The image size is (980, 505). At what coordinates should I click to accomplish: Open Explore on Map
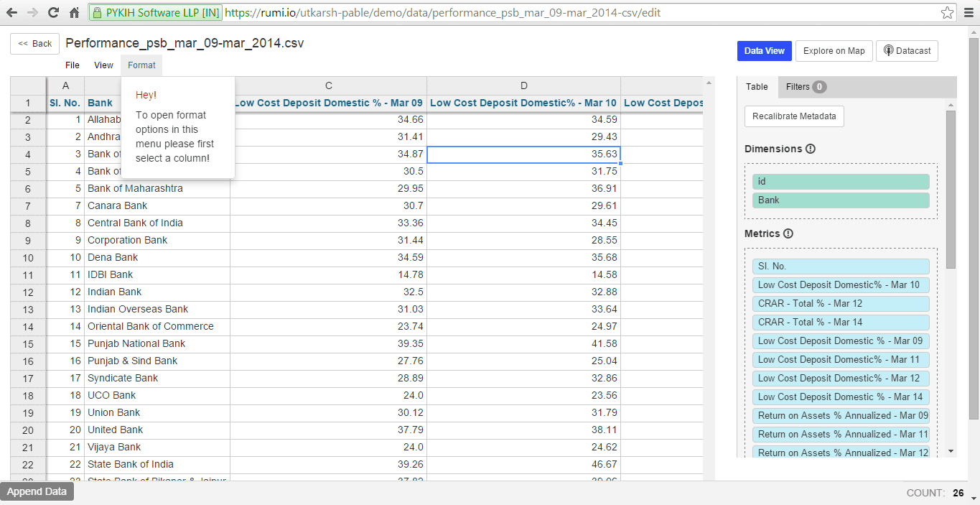[x=834, y=51]
